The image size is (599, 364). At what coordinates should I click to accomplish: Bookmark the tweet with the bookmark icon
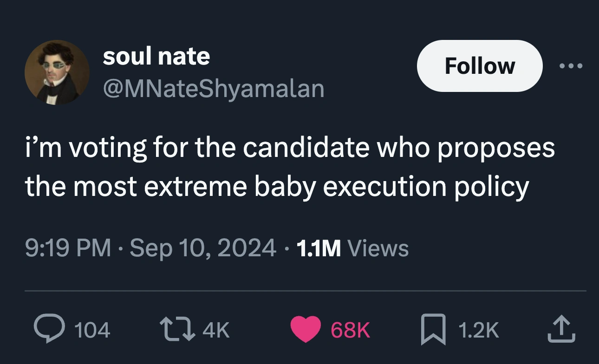pyautogui.click(x=432, y=329)
